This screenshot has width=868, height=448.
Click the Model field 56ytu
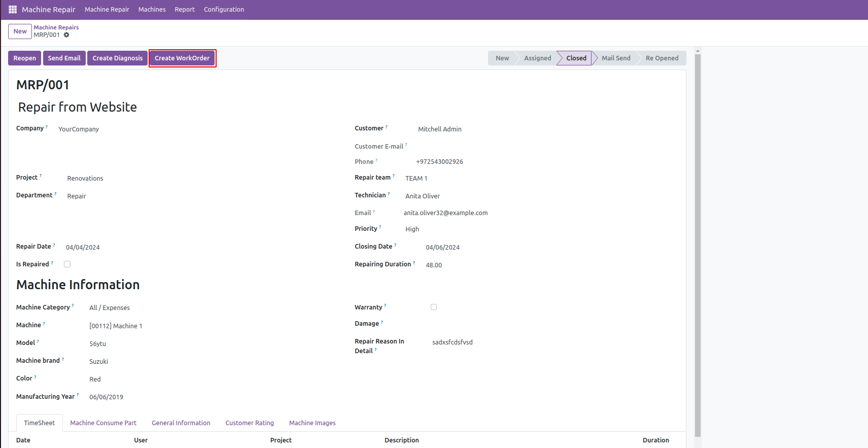(98, 344)
